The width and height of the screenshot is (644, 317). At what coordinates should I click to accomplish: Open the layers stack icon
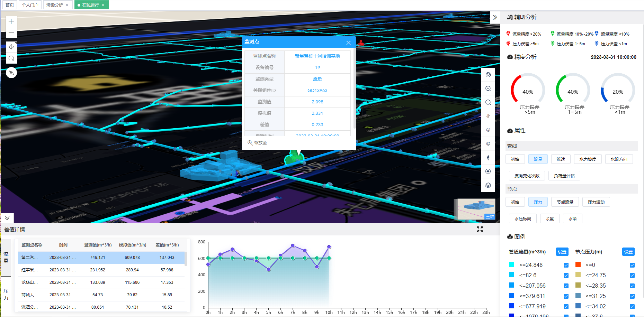tap(488, 185)
